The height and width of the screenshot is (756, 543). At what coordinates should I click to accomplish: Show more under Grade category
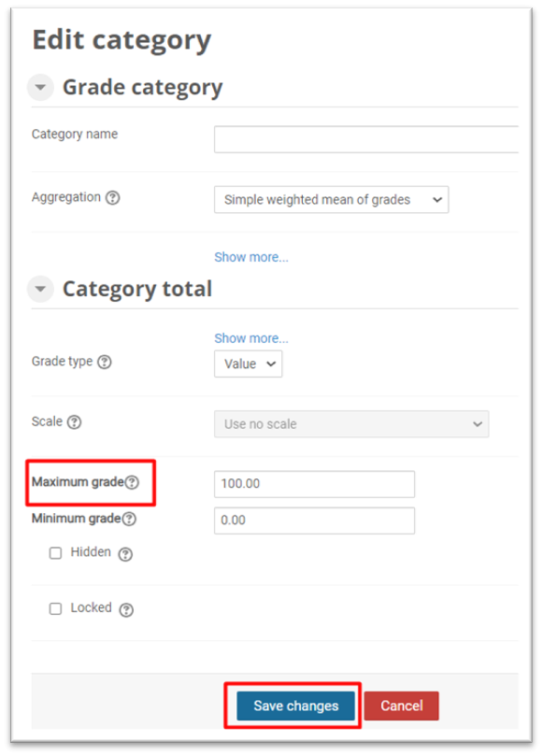coord(251,257)
